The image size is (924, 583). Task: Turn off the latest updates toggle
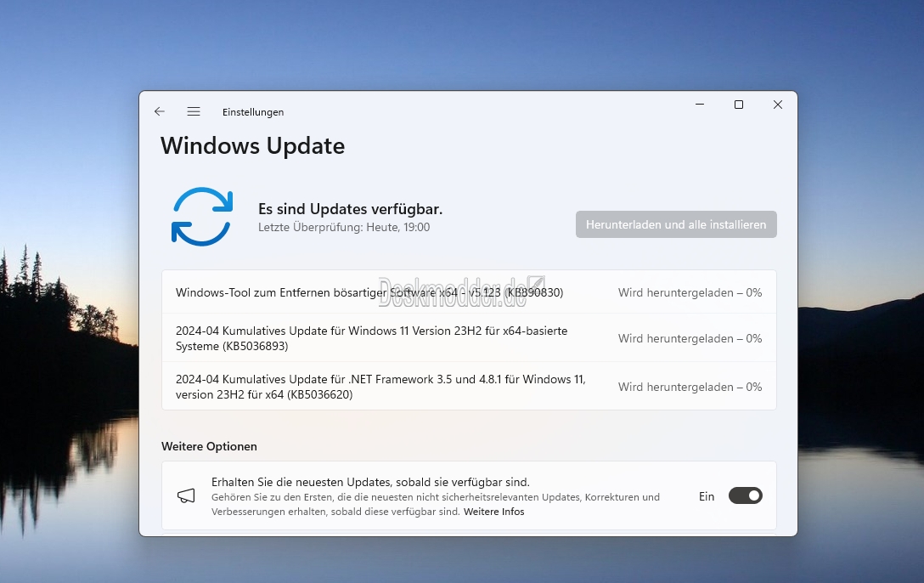(x=746, y=495)
